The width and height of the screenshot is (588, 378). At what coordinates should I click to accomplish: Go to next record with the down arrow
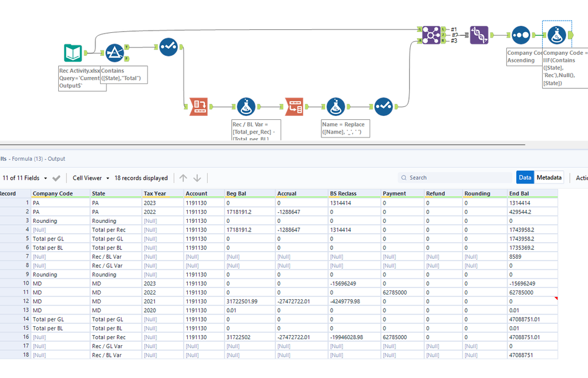coord(197,178)
